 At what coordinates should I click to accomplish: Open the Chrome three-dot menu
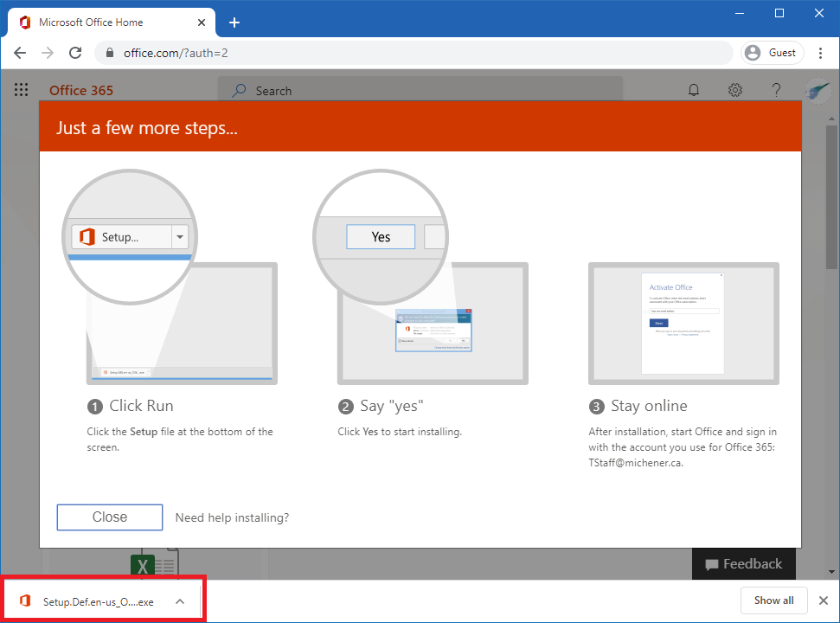[x=820, y=52]
